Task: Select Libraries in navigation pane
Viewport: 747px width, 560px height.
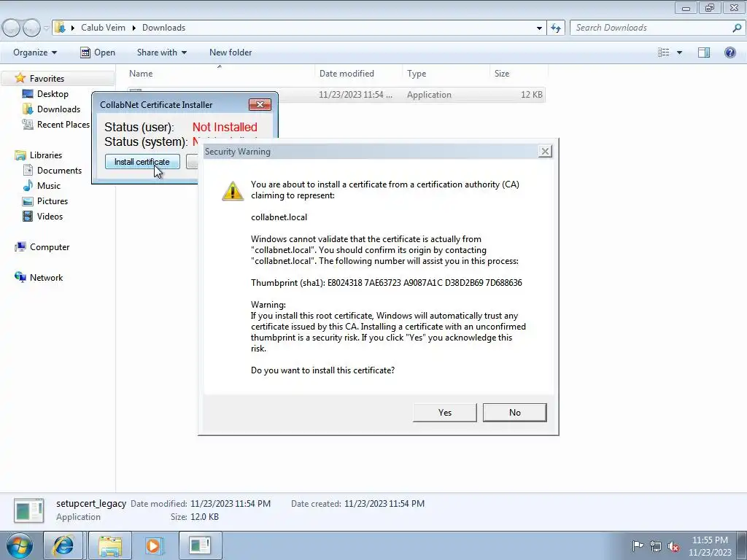Action: (x=46, y=155)
